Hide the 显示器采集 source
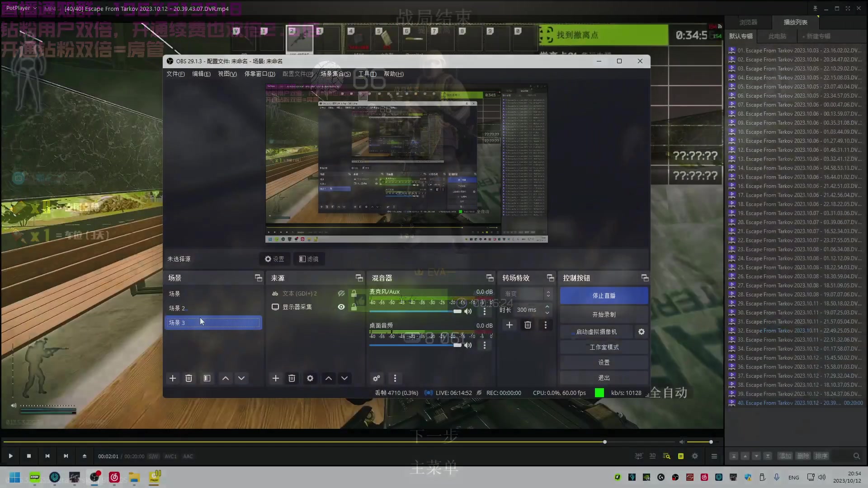Screen dimensions: 868x488 point(341,307)
